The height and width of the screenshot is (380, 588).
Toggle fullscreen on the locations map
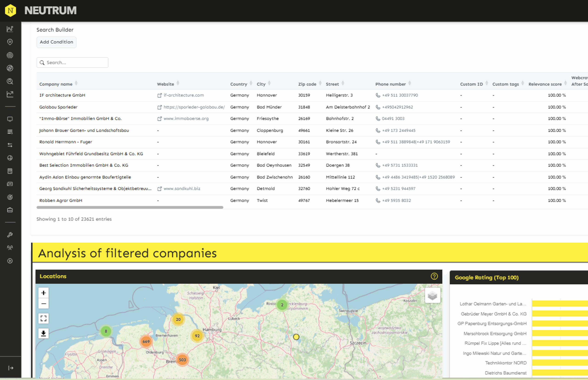click(43, 318)
